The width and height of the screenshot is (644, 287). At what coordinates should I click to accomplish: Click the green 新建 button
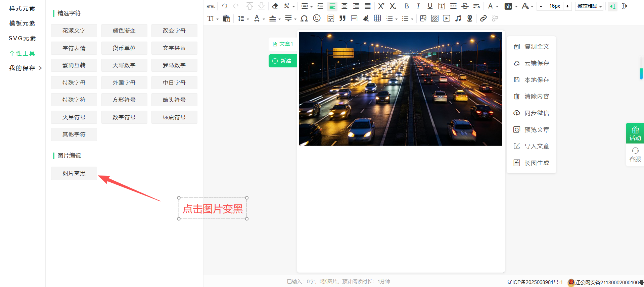point(282,61)
